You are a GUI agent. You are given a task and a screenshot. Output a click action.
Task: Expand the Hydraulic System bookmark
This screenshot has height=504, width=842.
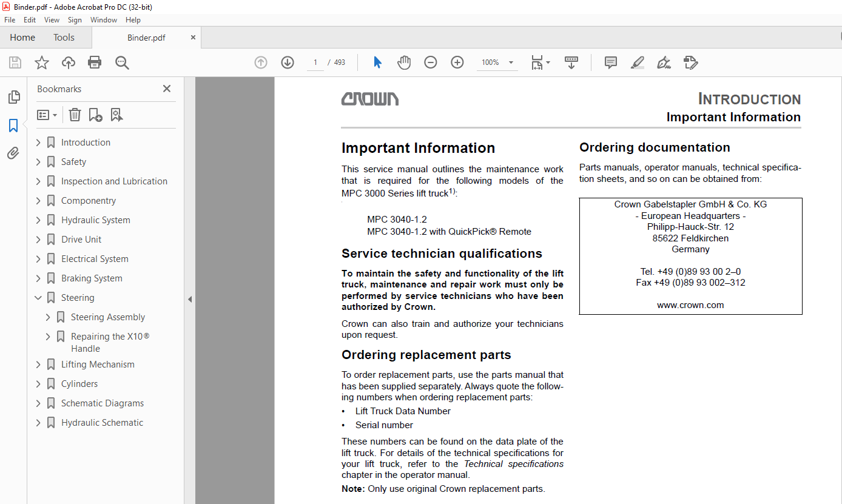click(38, 220)
